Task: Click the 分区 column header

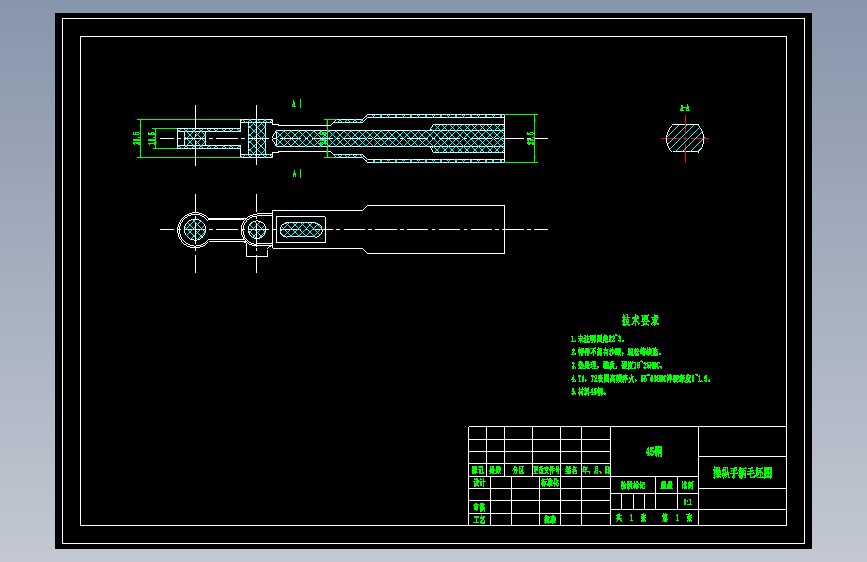Action: [x=518, y=470]
